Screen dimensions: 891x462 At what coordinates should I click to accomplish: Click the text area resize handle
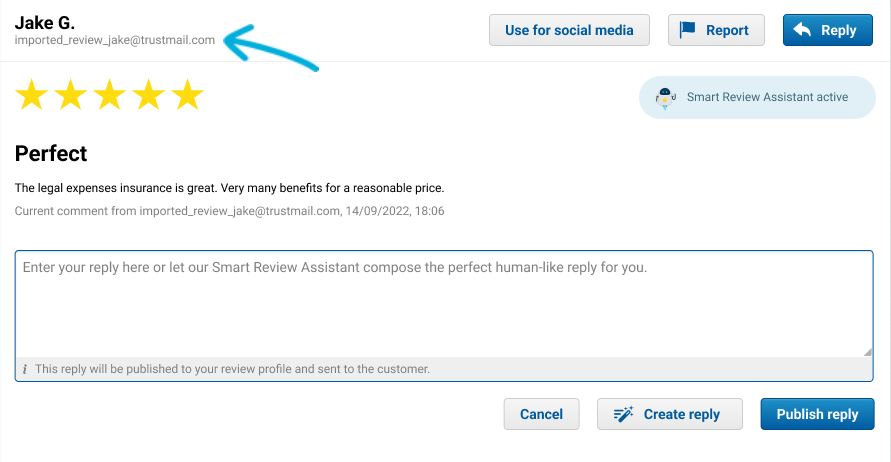point(867,352)
